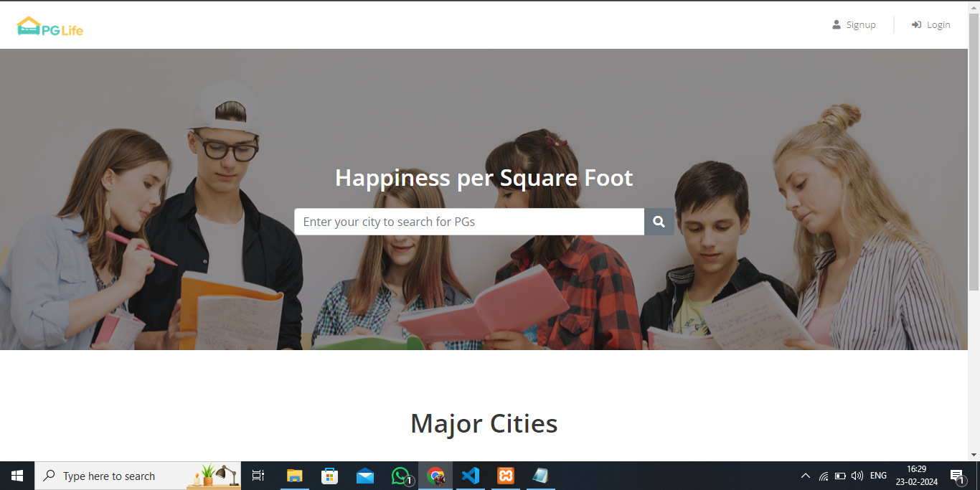Open the Windows Start menu
The image size is (980, 490).
[17, 476]
